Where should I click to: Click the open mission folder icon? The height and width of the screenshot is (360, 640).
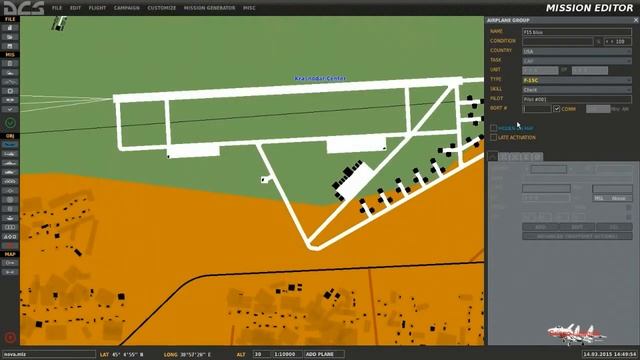click(x=10, y=37)
